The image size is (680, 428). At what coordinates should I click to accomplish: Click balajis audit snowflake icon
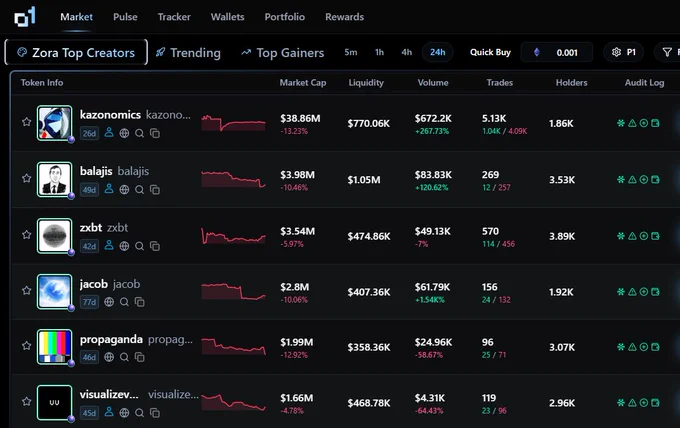621,180
